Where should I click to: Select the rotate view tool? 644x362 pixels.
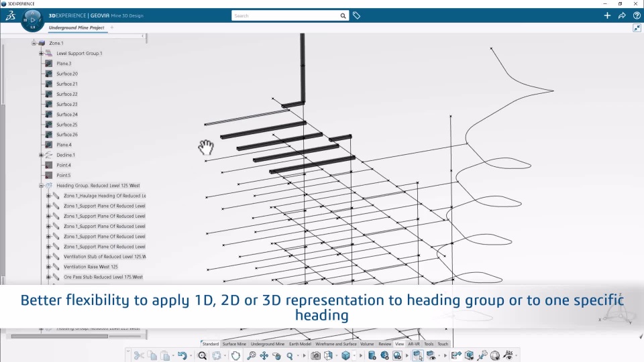277,355
